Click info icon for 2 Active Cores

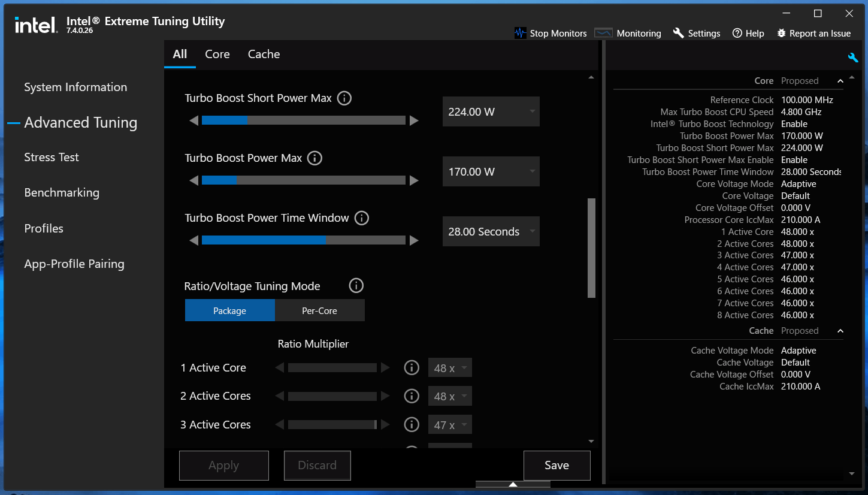(x=412, y=396)
